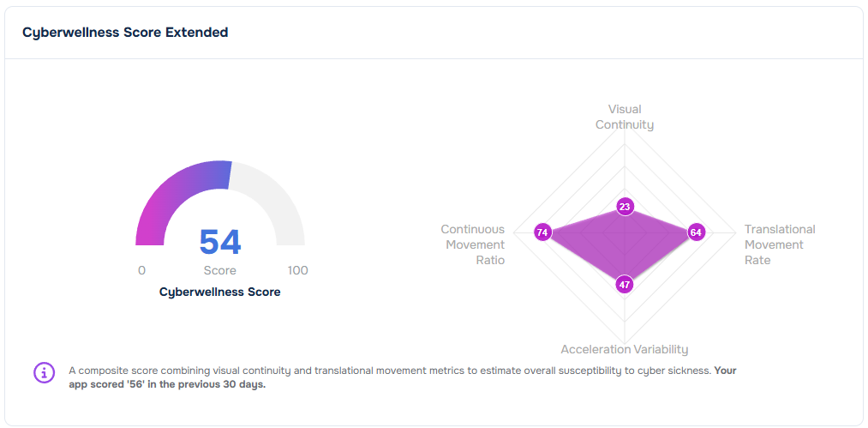Click the filled purple radar polygon
The height and width of the screenshot is (428, 868).
tap(600, 240)
